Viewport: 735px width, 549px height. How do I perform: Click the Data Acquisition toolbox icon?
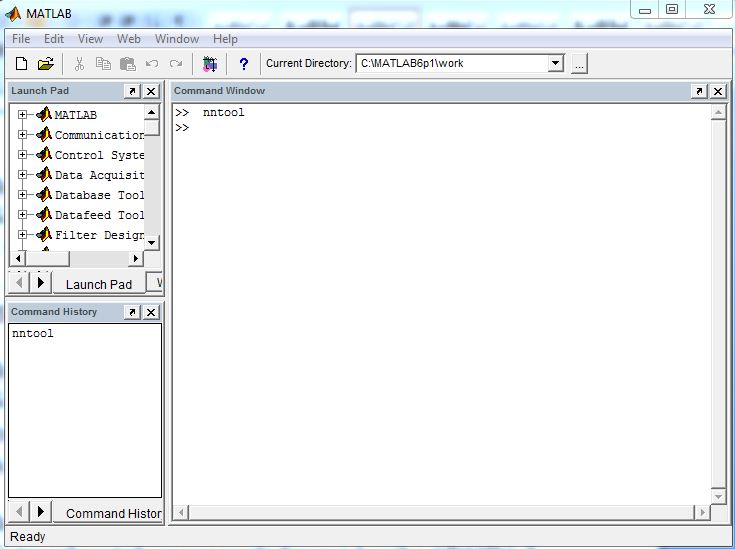click(x=44, y=174)
